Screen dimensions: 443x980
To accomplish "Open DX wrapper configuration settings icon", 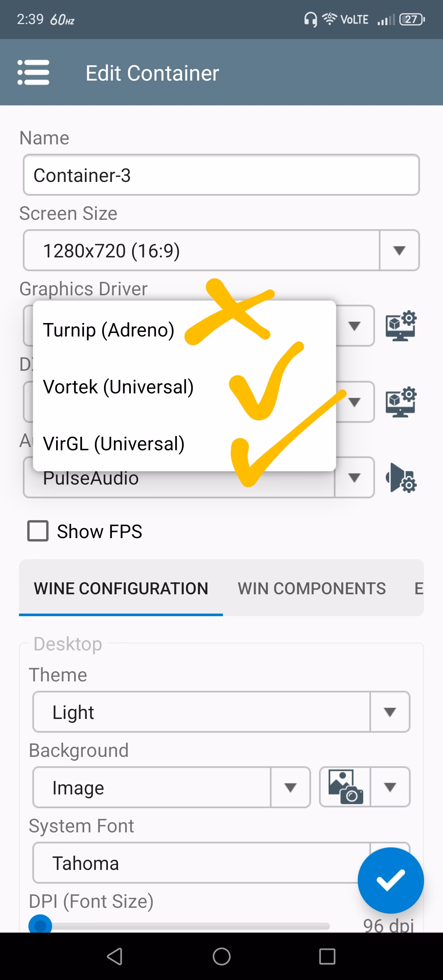I will [401, 402].
